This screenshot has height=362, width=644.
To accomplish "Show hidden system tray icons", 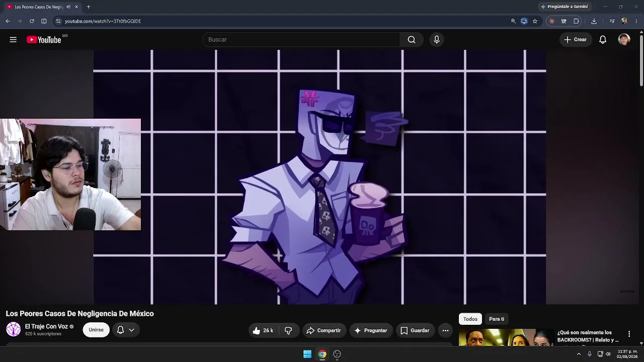I will click(x=579, y=354).
